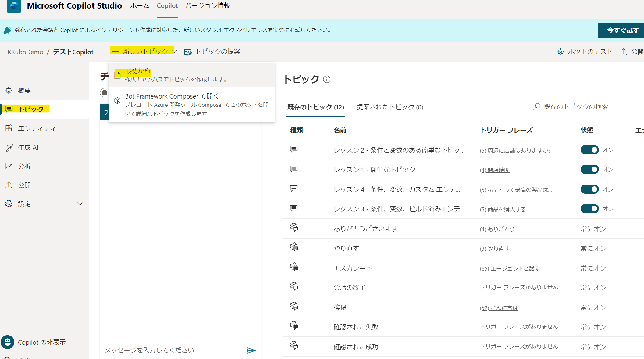Click トピックの提案 toolbar icon
Screen dimensions: 644x359
[x=188, y=52]
